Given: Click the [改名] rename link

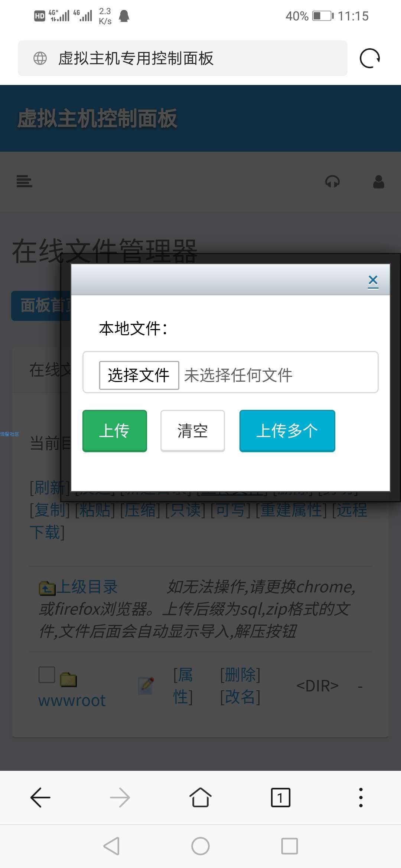Looking at the screenshot, I should (240, 697).
